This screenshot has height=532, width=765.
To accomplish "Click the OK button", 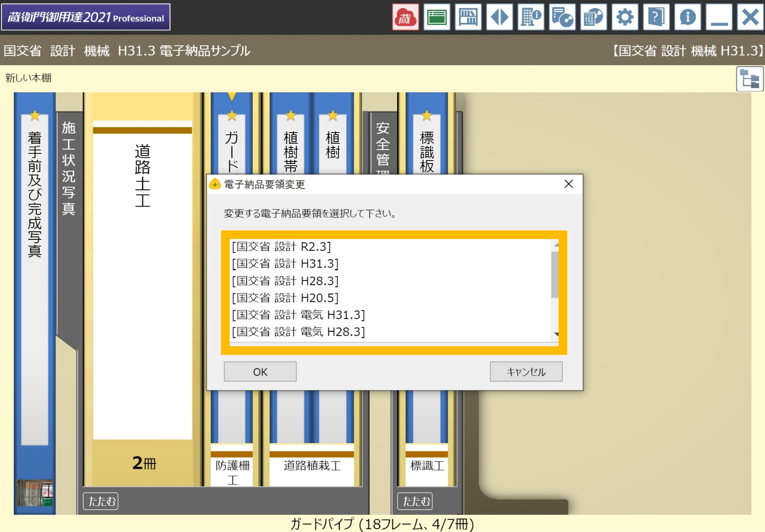I will click(x=260, y=372).
